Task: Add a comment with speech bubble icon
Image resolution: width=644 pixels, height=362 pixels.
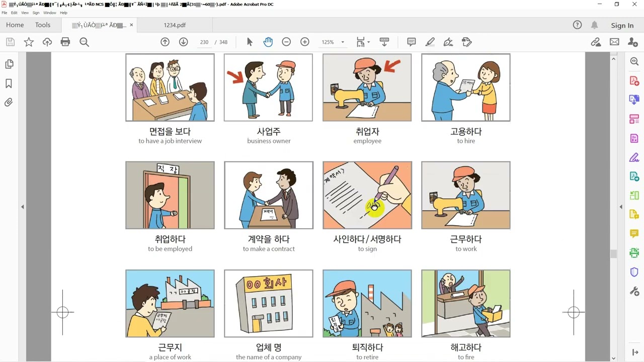Action: (412, 42)
